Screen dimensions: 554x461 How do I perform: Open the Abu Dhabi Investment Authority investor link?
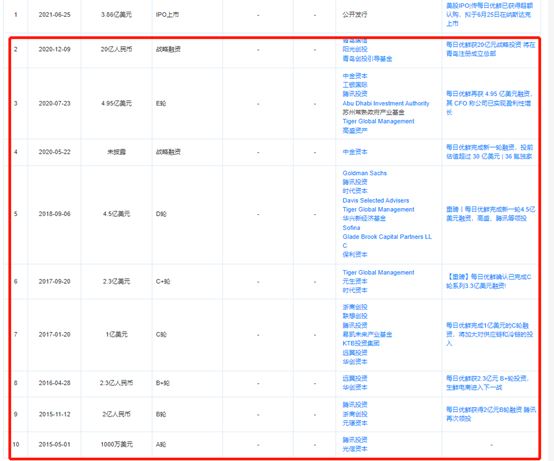(x=385, y=103)
